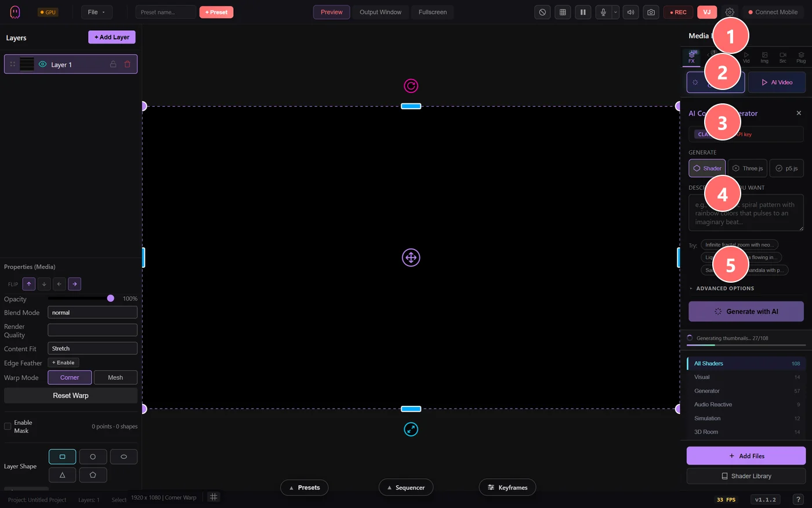812x508 pixels.
Task: Switch to FX media tab
Action: [691, 57]
